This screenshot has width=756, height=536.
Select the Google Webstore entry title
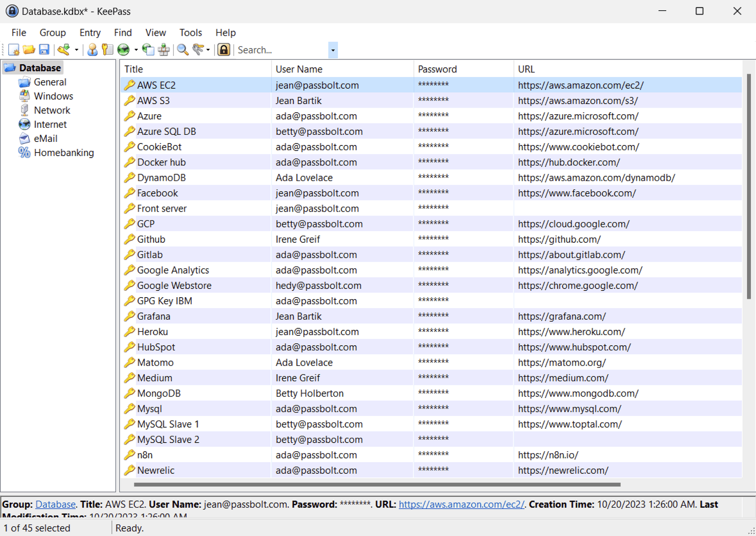click(174, 285)
